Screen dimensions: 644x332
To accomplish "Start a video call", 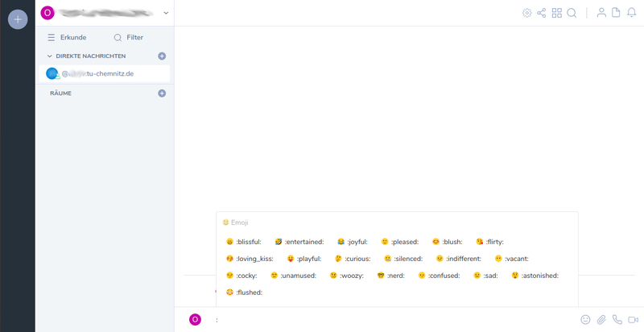I will (633, 320).
